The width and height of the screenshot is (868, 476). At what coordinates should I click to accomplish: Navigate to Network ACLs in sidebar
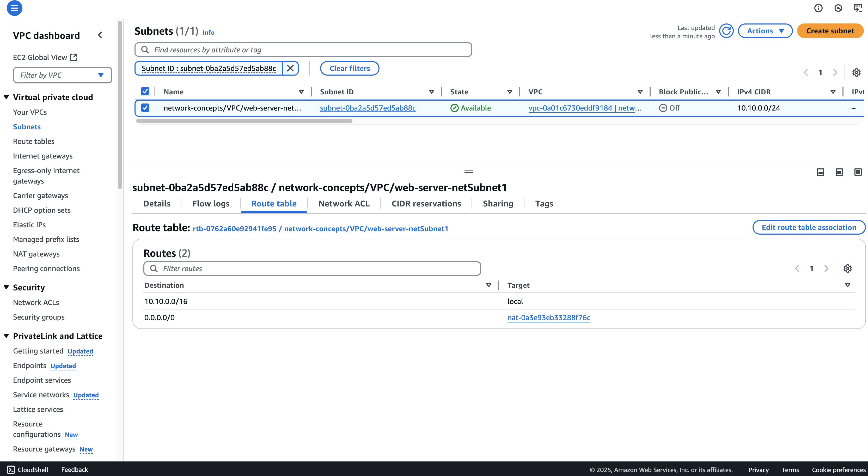36,302
